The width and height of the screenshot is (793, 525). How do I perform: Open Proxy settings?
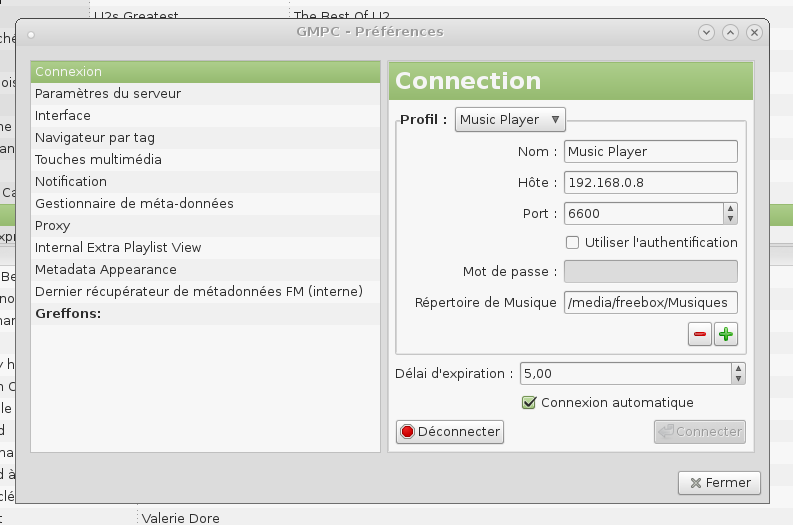click(x=53, y=226)
